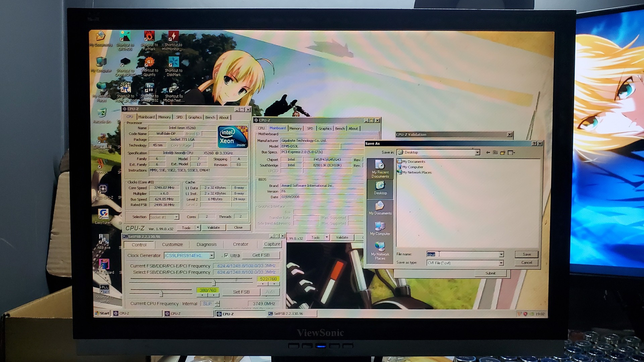This screenshot has width=644, height=362.
Task: Launch the Gpuinfo shortcut icon
Action: click(149, 67)
